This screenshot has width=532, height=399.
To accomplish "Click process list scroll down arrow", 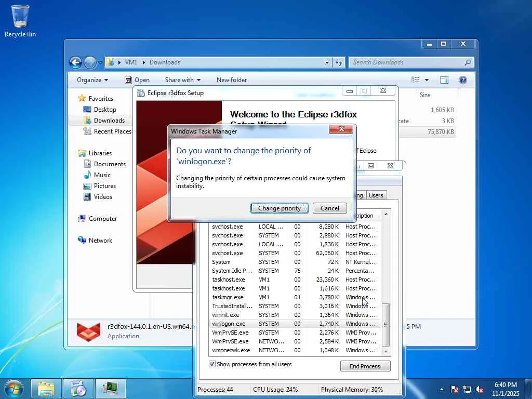I will pos(386,352).
